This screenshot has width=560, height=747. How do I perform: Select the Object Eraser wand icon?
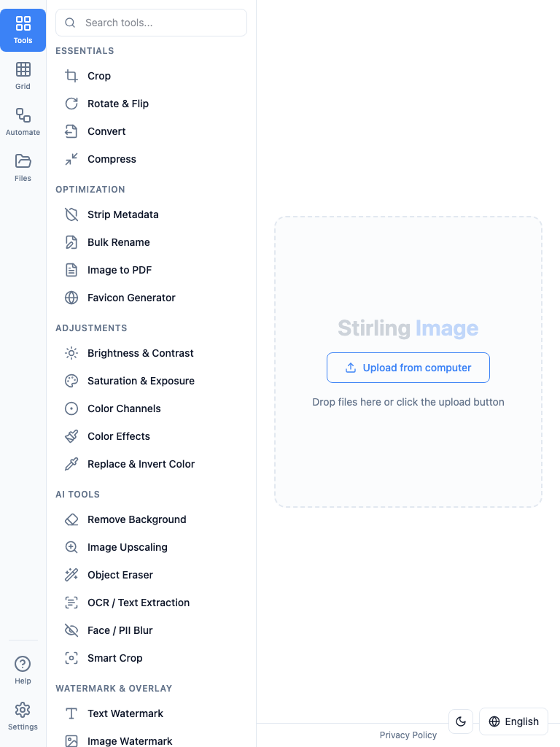pyautogui.click(x=71, y=575)
